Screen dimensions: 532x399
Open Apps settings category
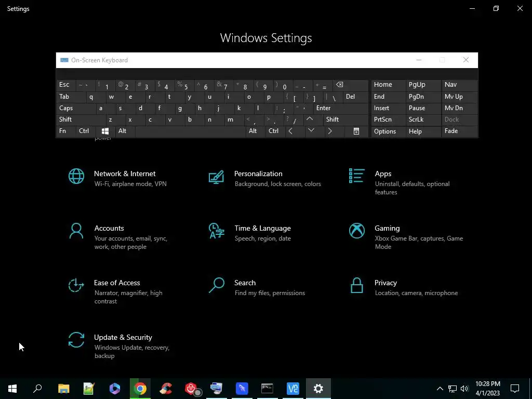[x=400, y=182]
